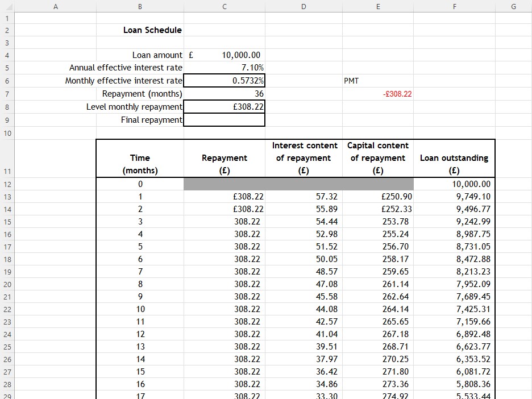Image resolution: width=532 pixels, height=399 pixels.
Task: Click the Capital content of repayment heading
Action: click(378, 158)
